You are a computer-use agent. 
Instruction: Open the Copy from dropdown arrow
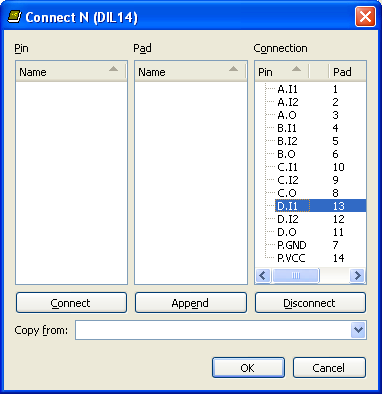coord(358,330)
